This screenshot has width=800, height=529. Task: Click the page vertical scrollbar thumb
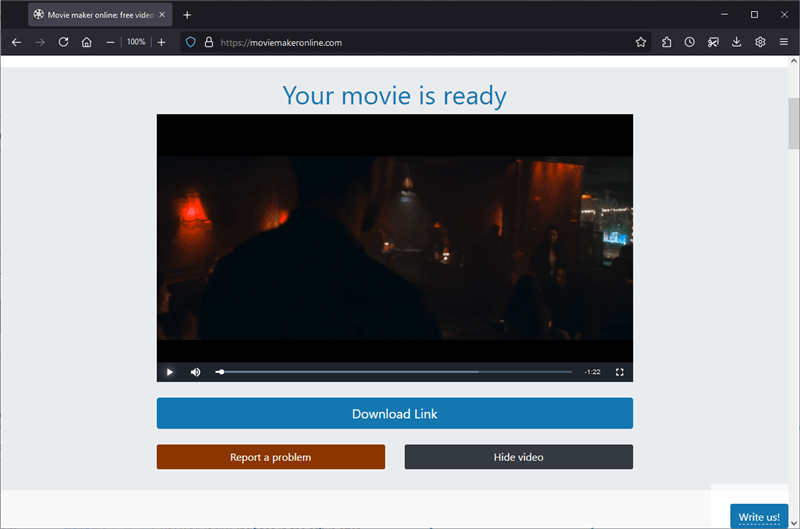click(x=794, y=123)
